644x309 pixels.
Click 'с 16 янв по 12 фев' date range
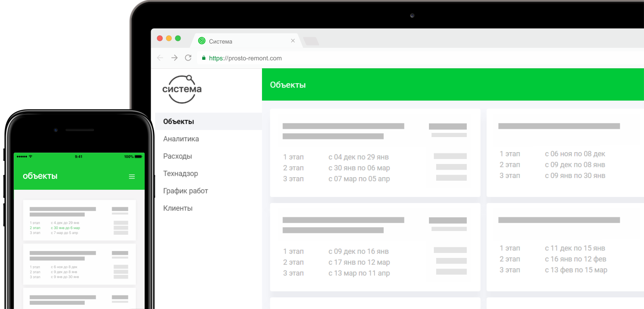click(x=575, y=259)
